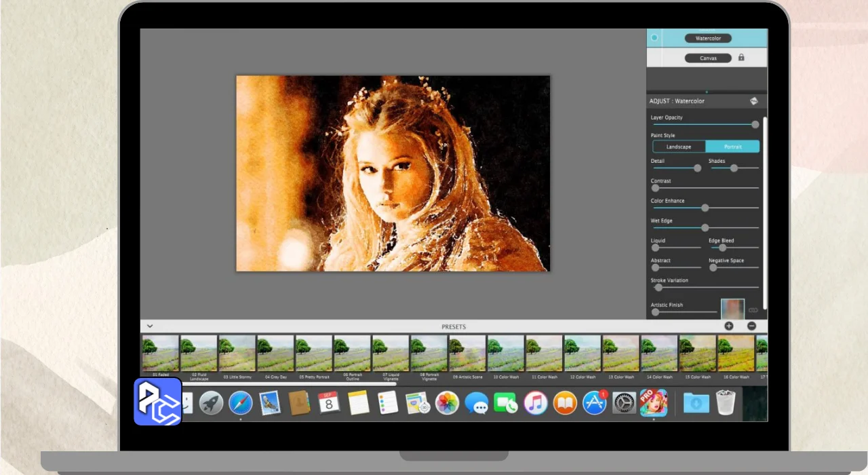The image size is (868, 475).
Task: Set Paint Style to Portrait
Action: click(x=732, y=147)
